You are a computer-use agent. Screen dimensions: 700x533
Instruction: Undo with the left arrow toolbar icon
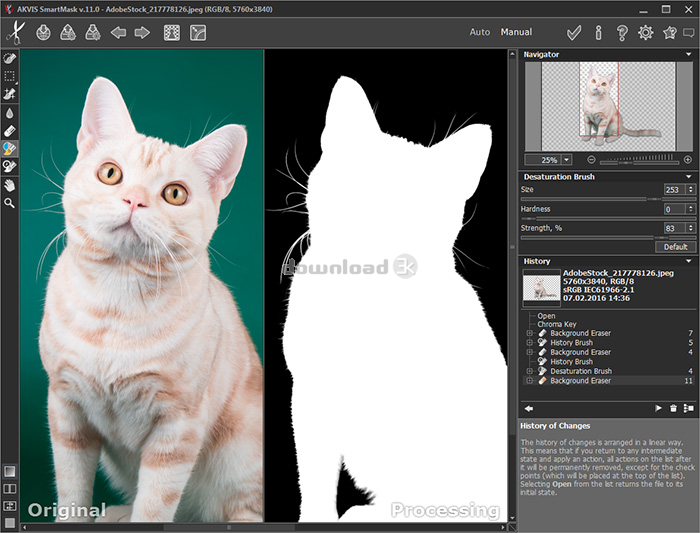118,33
